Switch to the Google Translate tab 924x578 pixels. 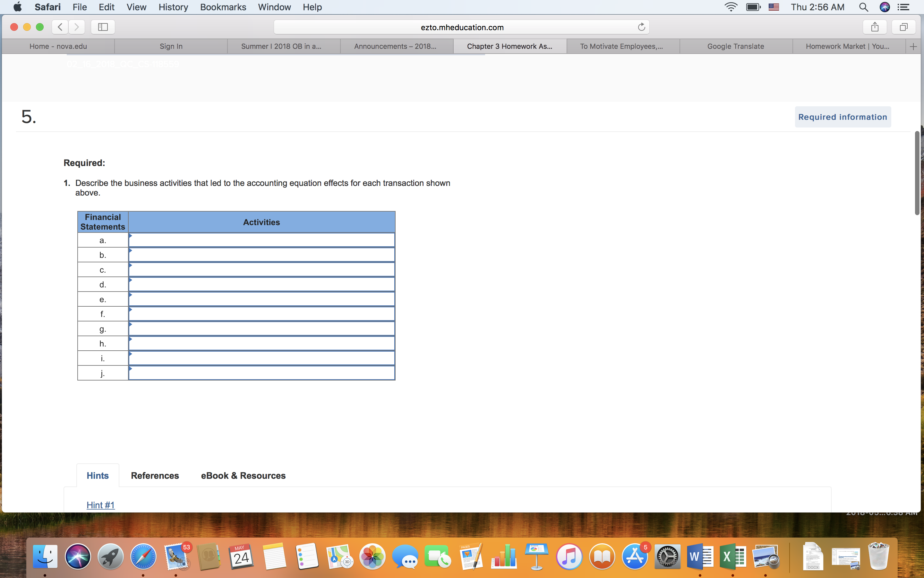point(736,46)
